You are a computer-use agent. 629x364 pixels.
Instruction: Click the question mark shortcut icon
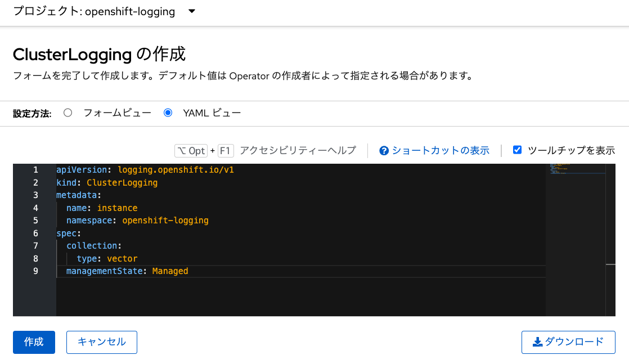(x=384, y=151)
